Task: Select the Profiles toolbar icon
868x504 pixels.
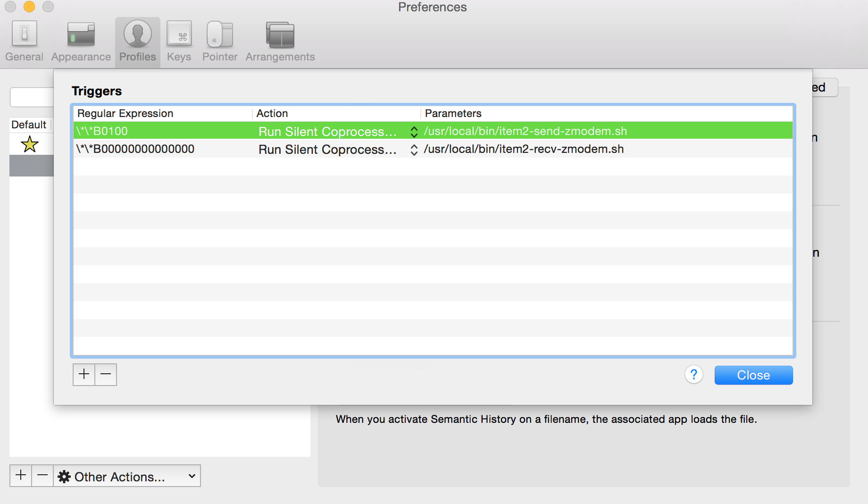Action: pyautogui.click(x=138, y=42)
